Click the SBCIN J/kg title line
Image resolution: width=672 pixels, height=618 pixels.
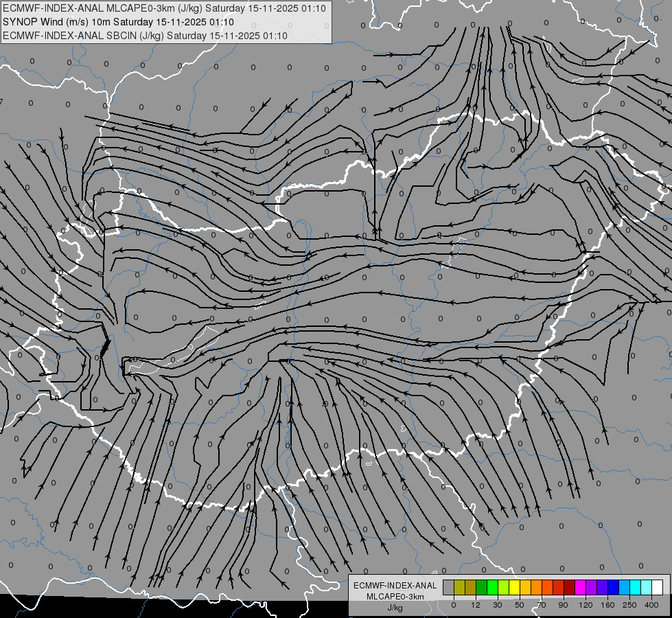point(145,36)
